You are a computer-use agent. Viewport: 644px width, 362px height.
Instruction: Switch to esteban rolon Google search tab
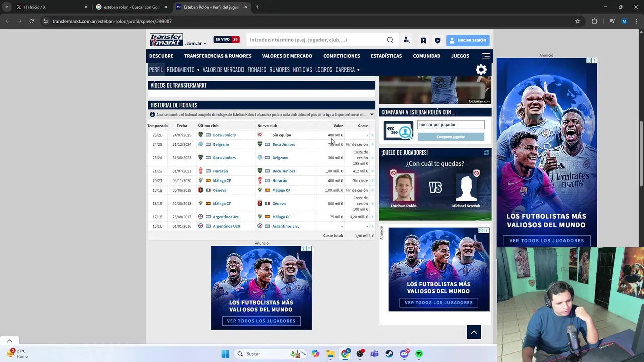click(131, 7)
